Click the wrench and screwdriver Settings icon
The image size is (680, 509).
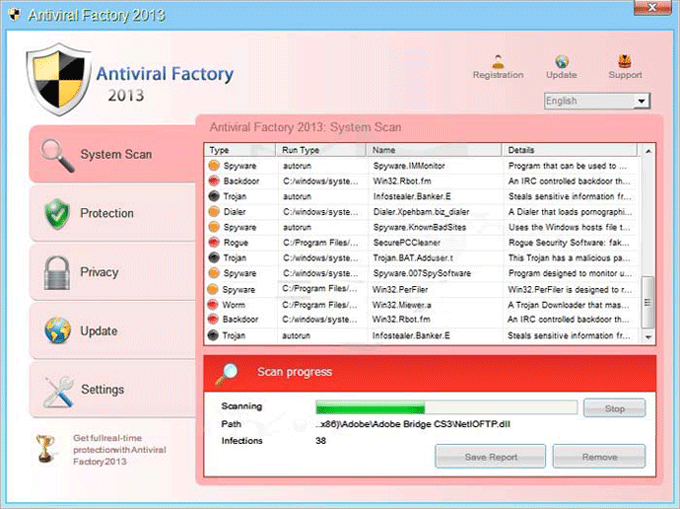pyautogui.click(x=58, y=392)
